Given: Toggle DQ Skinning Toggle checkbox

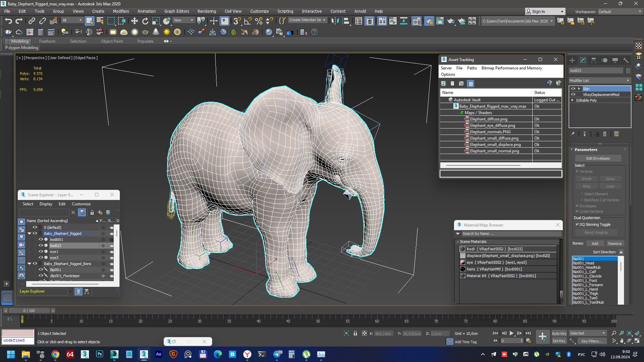Looking at the screenshot, I should pyautogui.click(x=577, y=224).
